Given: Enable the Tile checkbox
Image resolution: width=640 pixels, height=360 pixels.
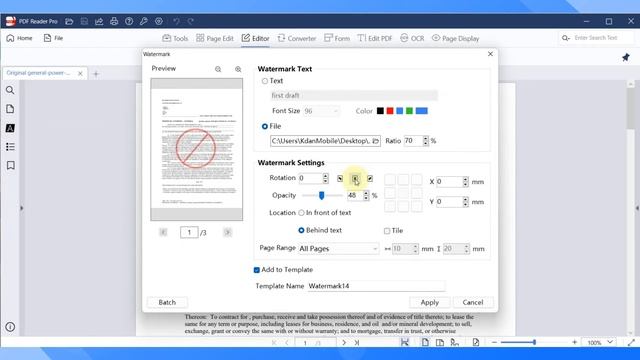Looking at the screenshot, I should (x=387, y=231).
